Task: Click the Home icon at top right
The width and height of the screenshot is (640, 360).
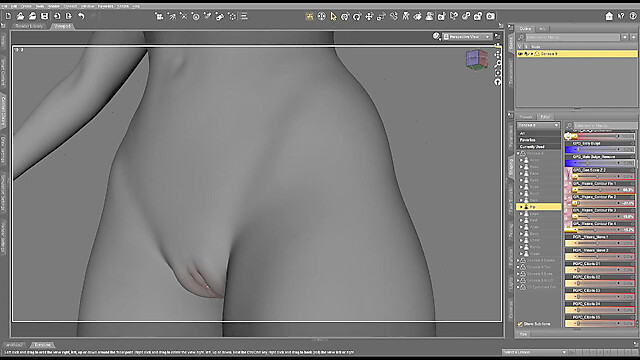Action: [609, 16]
